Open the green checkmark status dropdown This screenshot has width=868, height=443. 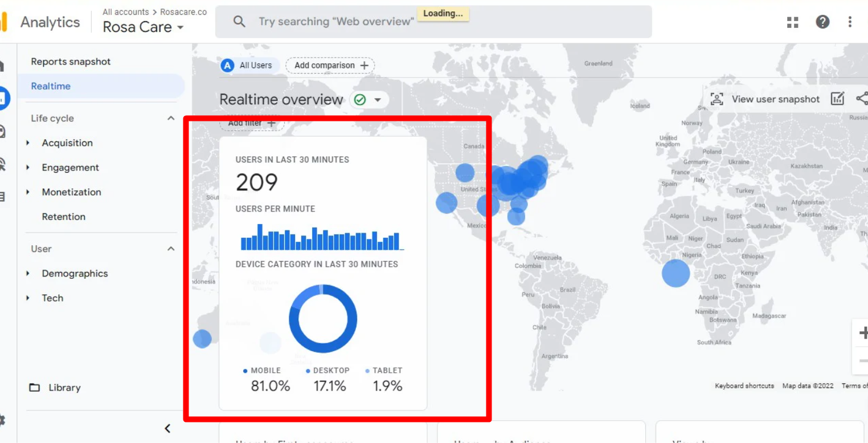pyautogui.click(x=369, y=100)
